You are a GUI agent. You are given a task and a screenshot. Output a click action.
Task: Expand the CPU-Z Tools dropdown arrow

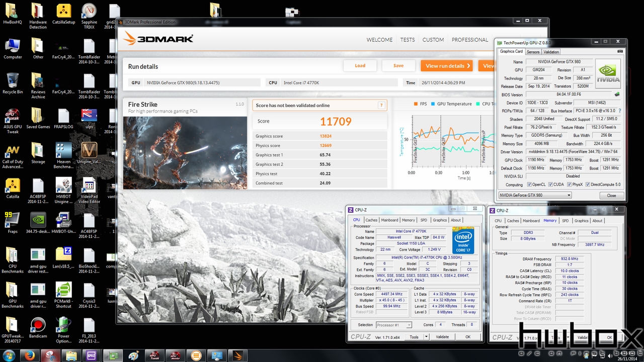(426, 337)
